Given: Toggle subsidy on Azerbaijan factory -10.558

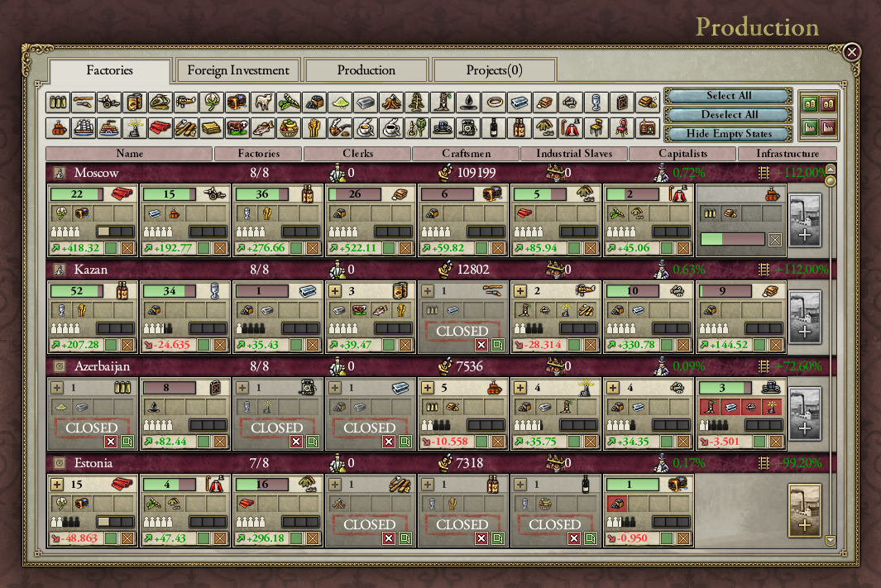Looking at the screenshot, I should click(482, 442).
